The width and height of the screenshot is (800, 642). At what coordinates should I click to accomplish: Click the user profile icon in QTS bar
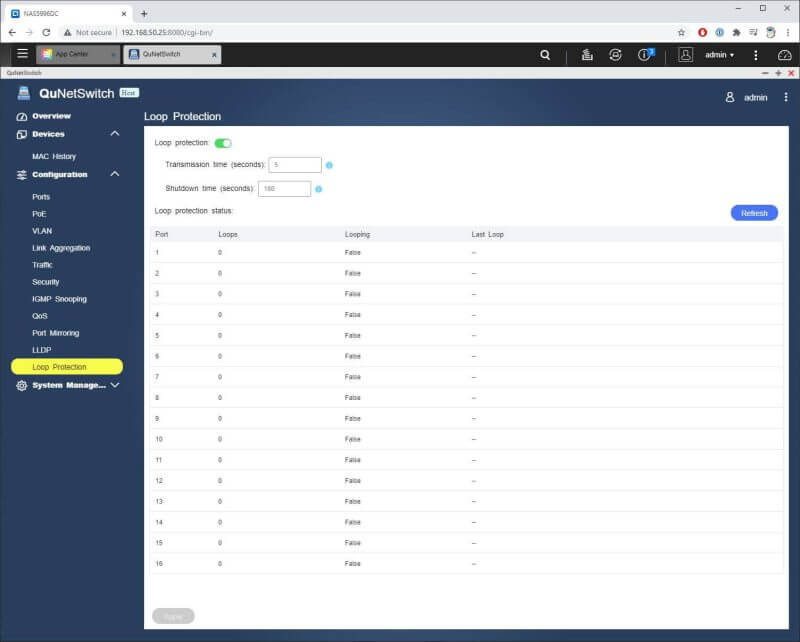pyautogui.click(x=685, y=55)
